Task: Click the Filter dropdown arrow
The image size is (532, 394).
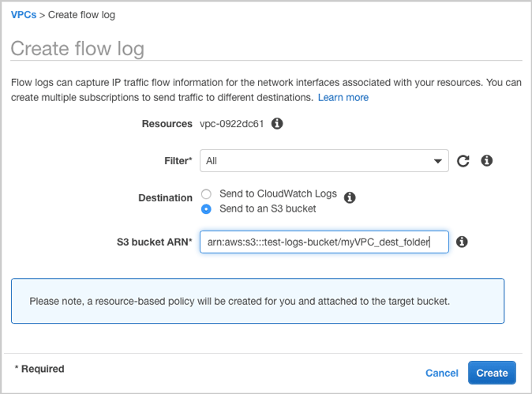Action: (438, 161)
